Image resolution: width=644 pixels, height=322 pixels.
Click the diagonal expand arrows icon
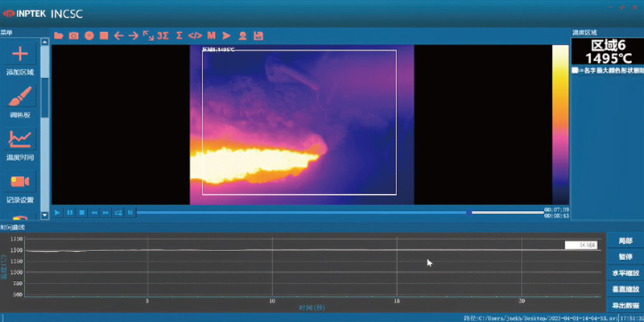pyautogui.click(x=148, y=35)
